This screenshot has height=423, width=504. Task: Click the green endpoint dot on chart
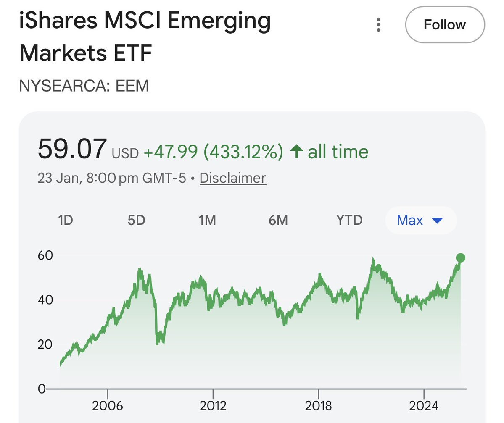[460, 257]
